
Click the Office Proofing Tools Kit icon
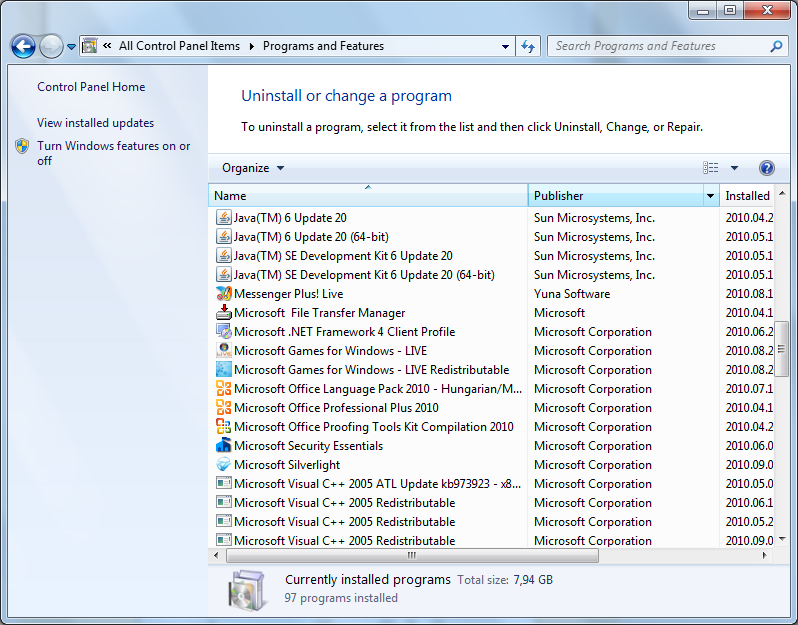click(223, 426)
